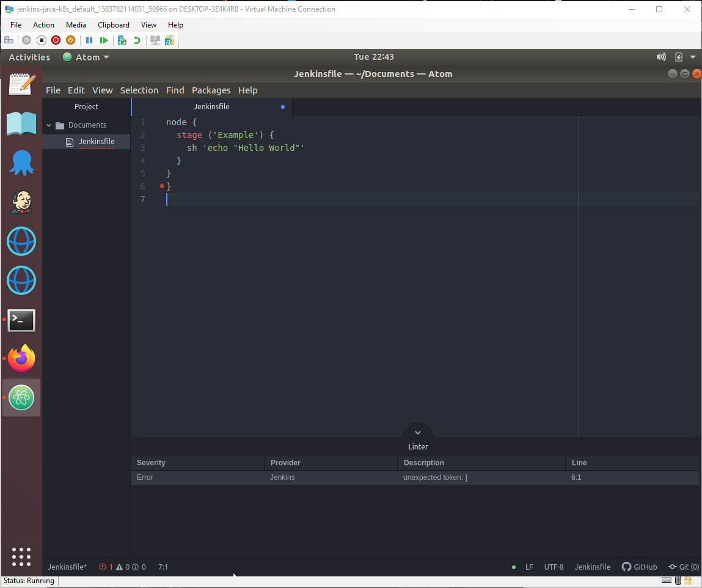
Task: Click the orange VM shut down button
Action: [x=70, y=40]
